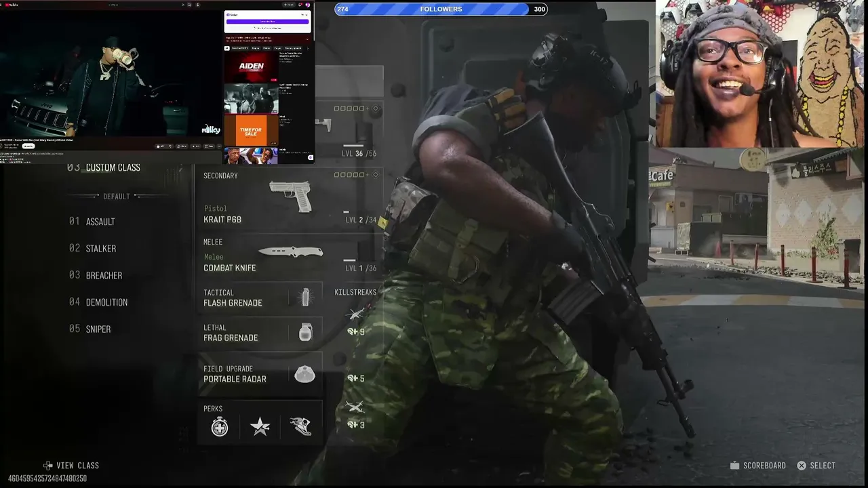Select the 01 Assault default class
The image size is (868, 488).
coord(92,222)
